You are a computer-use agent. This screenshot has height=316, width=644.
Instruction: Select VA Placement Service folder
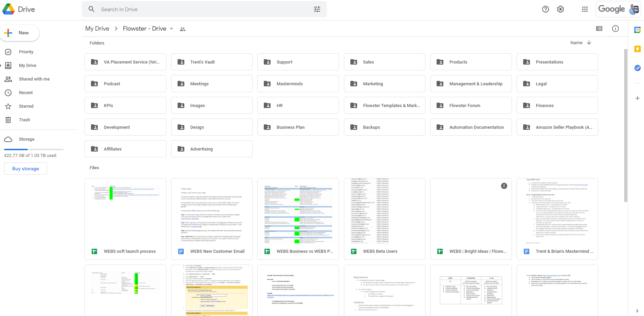click(x=125, y=62)
